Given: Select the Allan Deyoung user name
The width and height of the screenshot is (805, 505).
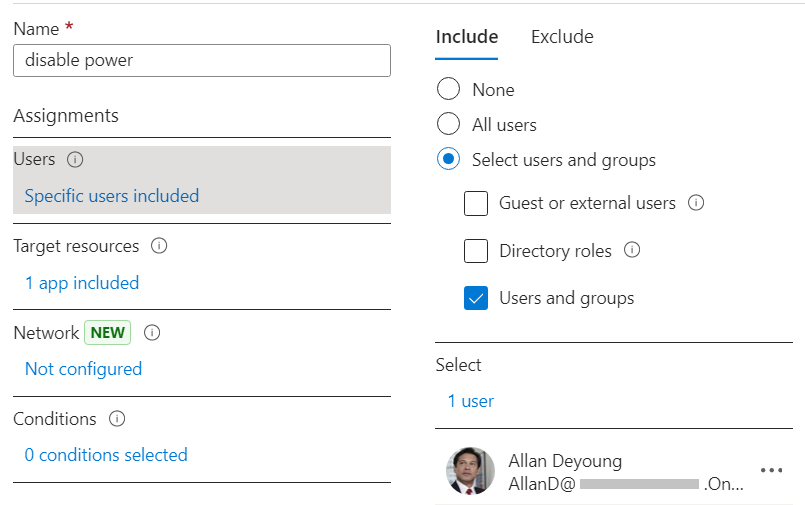Looking at the screenshot, I should point(565,460).
